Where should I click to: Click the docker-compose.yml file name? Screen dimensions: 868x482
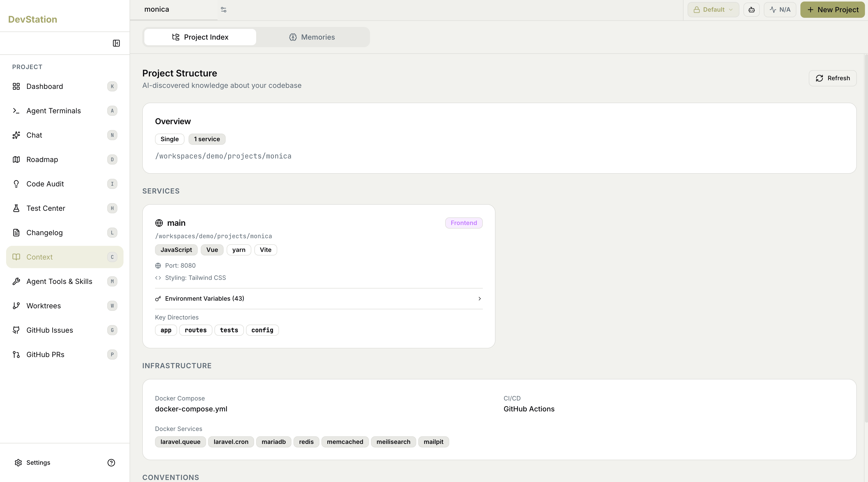click(191, 409)
